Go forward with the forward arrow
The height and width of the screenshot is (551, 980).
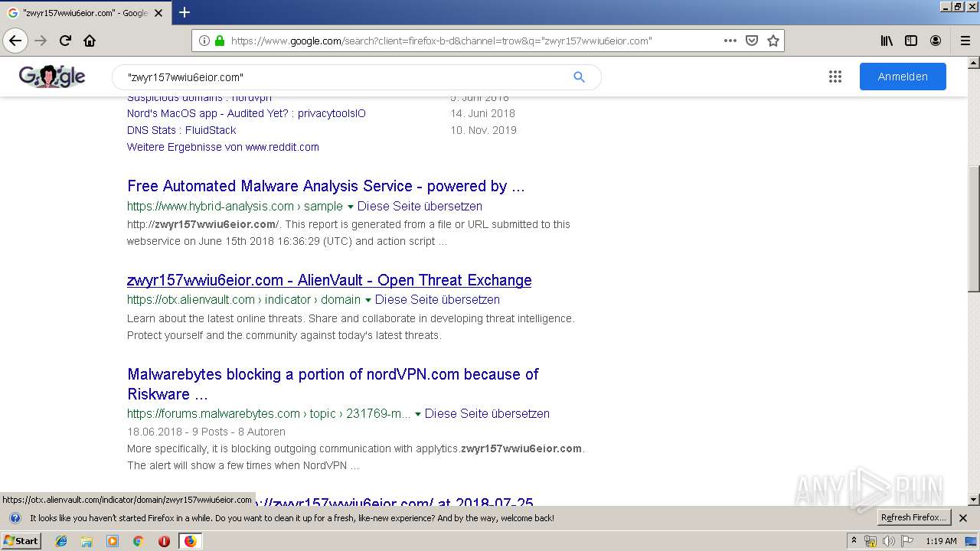pyautogui.click(x=41, y=41)
